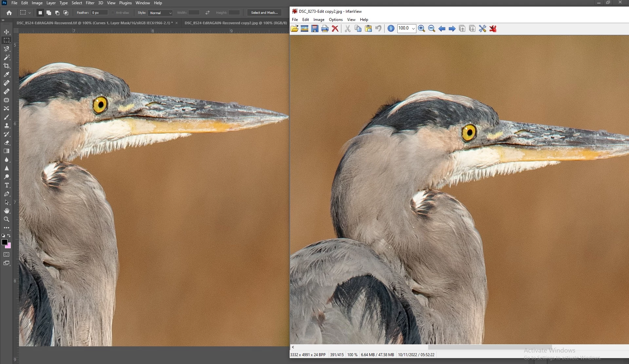Select the Eyedropper tool
The height and width of the screenshot is (364, 629).
point(6,74)
